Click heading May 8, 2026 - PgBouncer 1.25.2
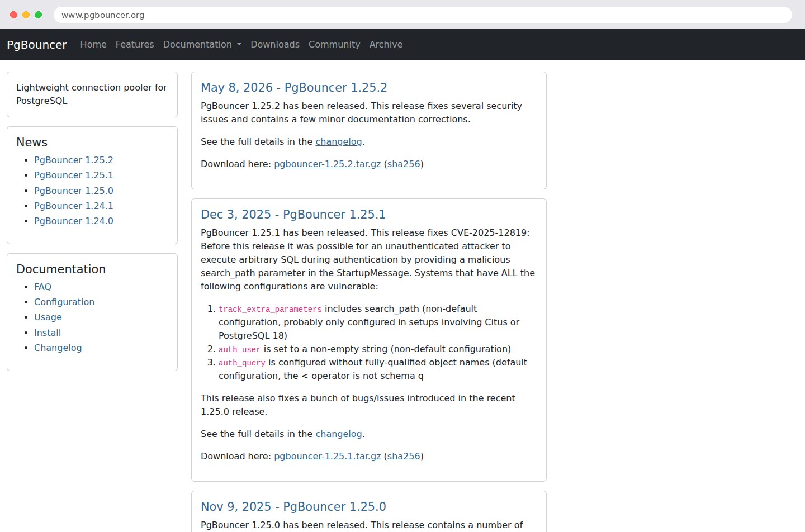The height and width of the screenshot is (532, 805). point(294,88)
